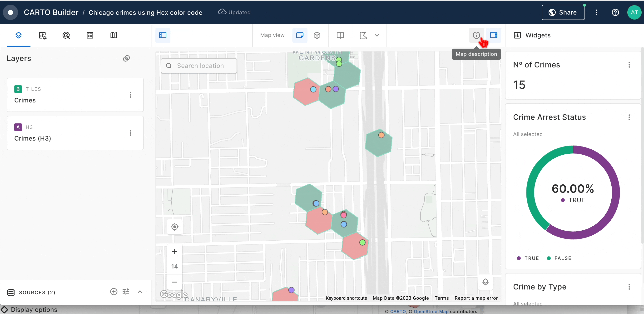The image size is (644, 314).
Task: Open Nº of Crimes widget options
Action: (629, 65)
